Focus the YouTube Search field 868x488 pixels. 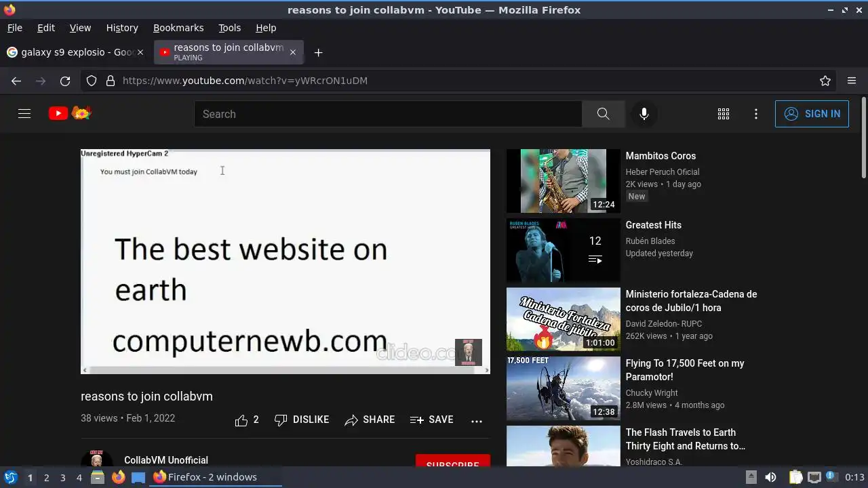(x=388, y=114)
